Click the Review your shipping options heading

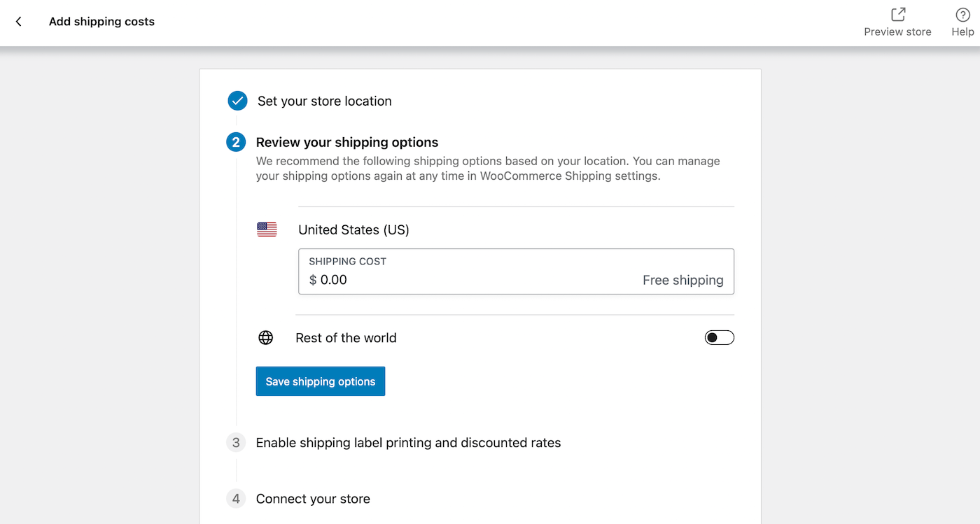click(347, 142)
